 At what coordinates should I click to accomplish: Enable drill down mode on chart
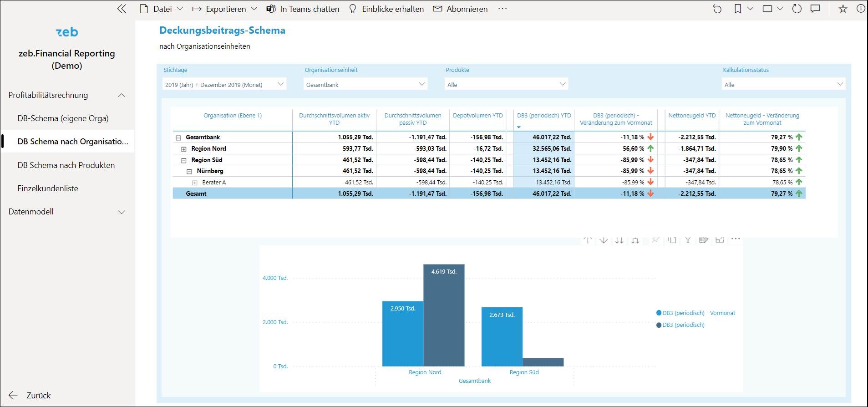point(604,240)
